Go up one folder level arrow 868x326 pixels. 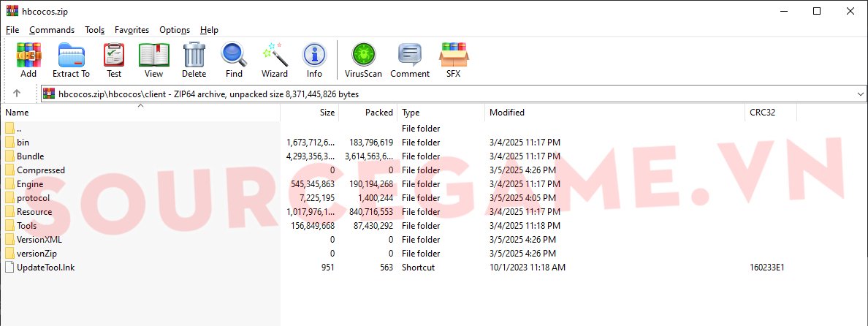(17, 94)
